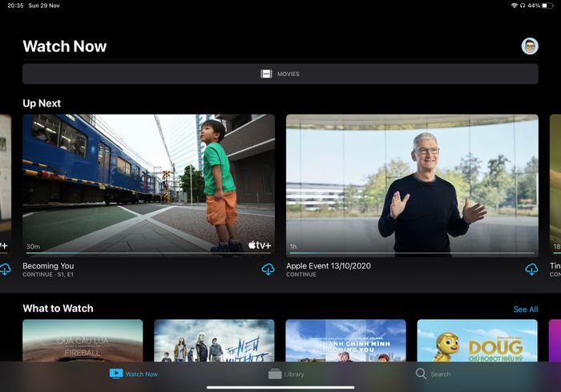
Task: Download Becoming You with cloud icon
Action: 268,269
